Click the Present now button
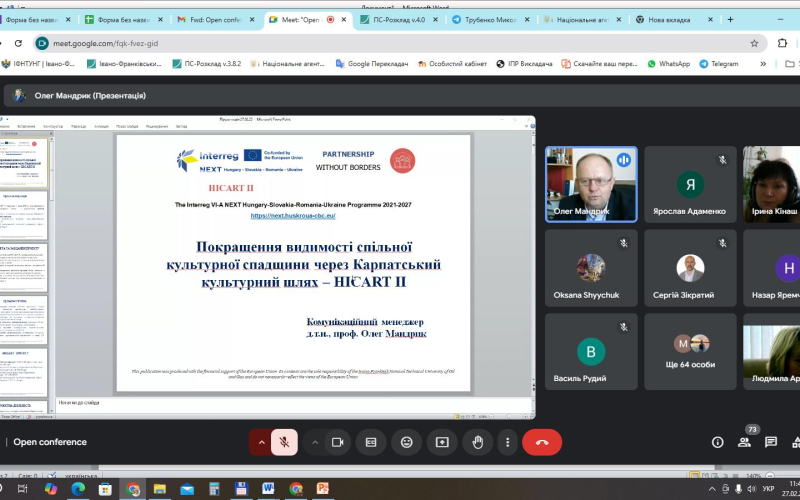The height and width of the screenshot is (500, 800). [x=442, y=442]
